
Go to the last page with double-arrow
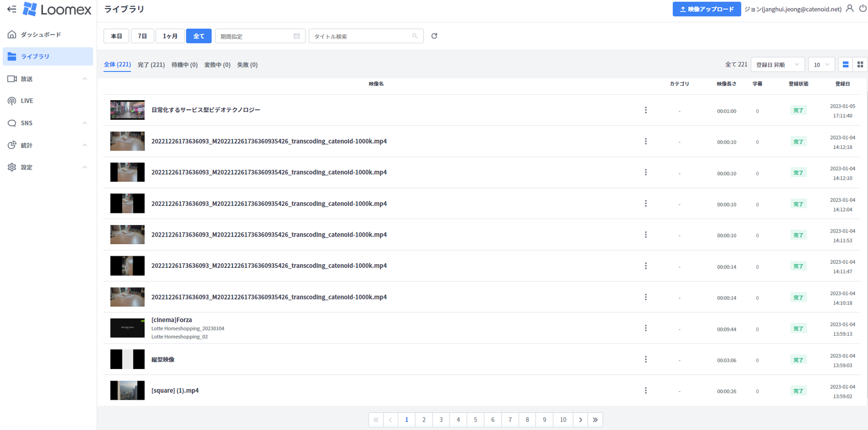[595, 420]
